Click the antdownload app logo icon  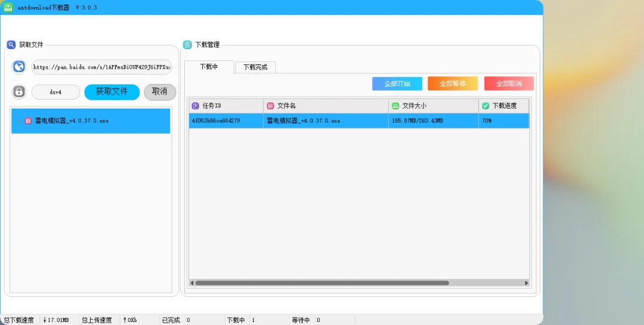pyautogui.click(x=8, y=7)
